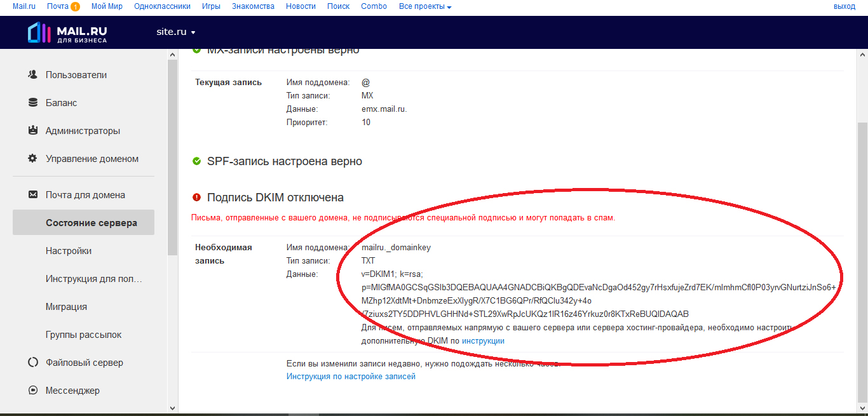Open Почта in top navigation

pyautogui.click(x=57, y=6)
